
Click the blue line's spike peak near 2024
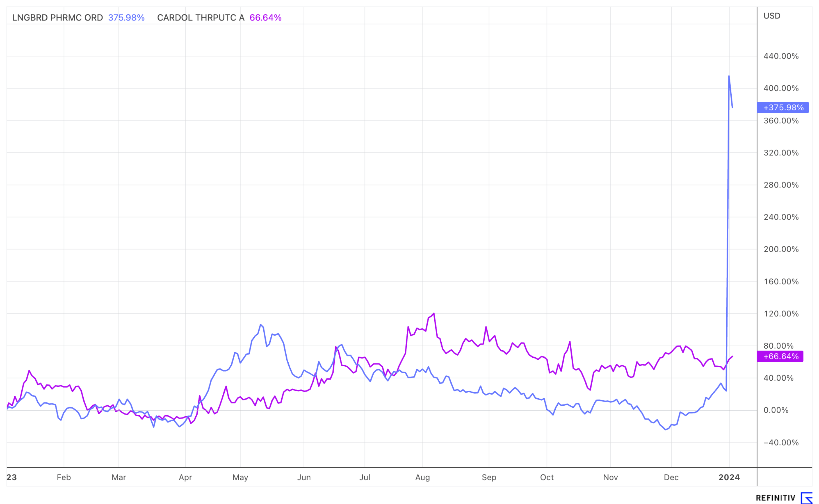[x=729, y=76]
